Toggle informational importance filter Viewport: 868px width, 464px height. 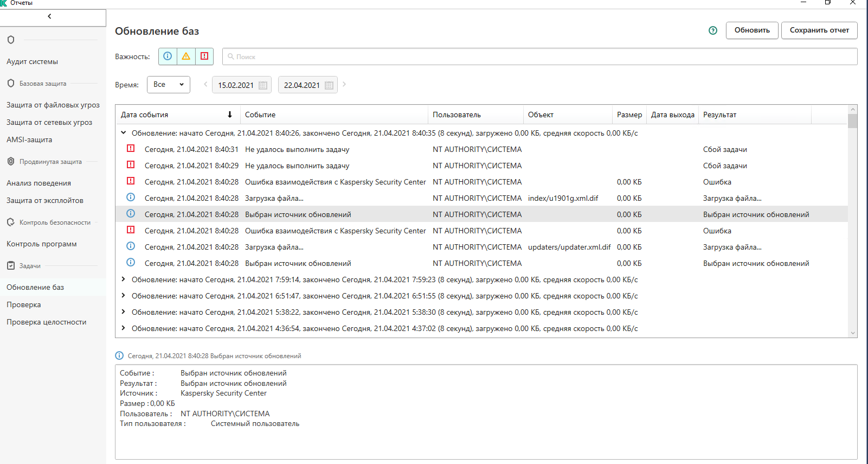coord(168,56)
